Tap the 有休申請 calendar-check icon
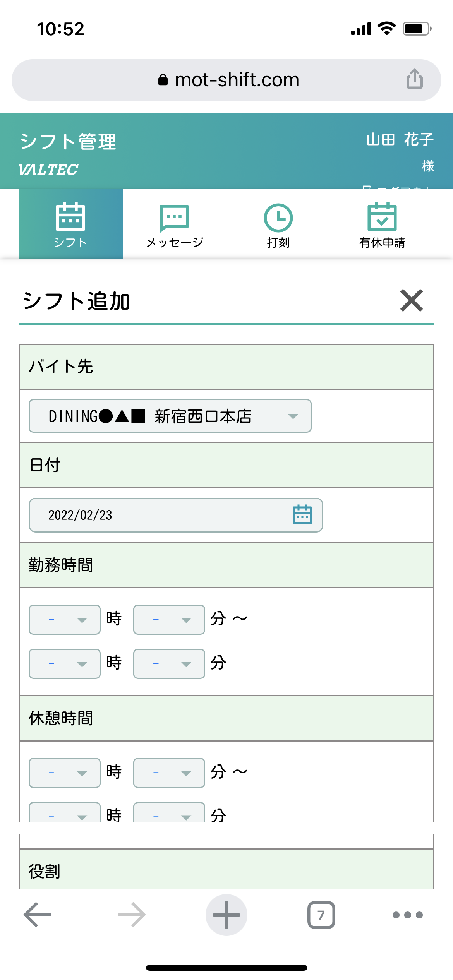The height and width of the screenshot is (980, 453). coord(382,217)
